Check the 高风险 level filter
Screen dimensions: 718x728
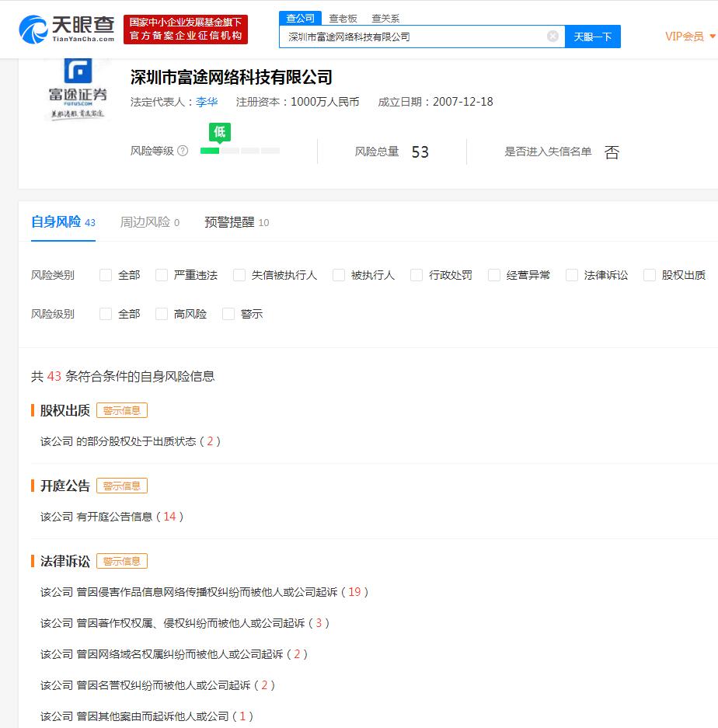click(x=162, y=314)
